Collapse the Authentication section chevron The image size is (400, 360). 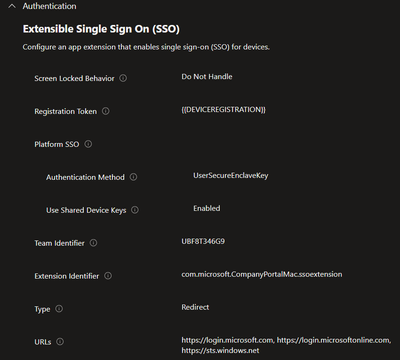12,6
